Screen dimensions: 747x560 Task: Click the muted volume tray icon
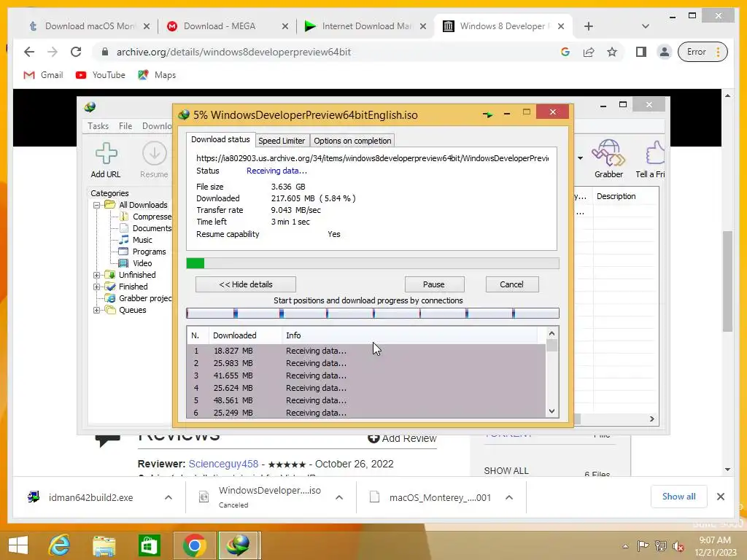(x=678, y=546)
